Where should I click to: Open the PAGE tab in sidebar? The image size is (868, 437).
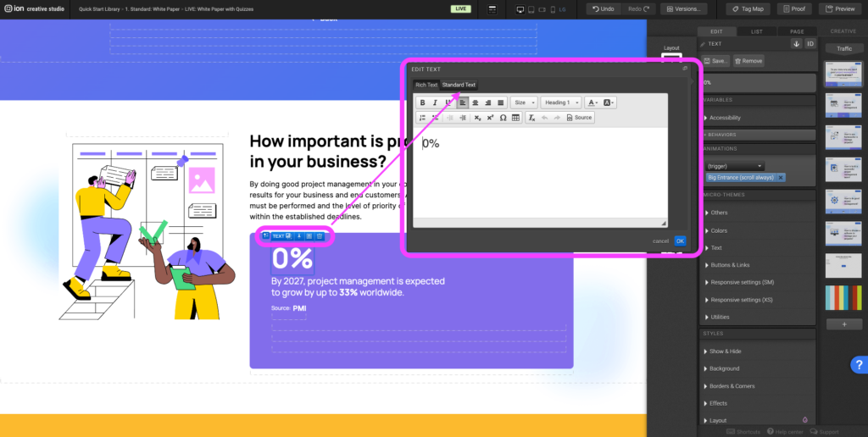(x=797, y=31)
